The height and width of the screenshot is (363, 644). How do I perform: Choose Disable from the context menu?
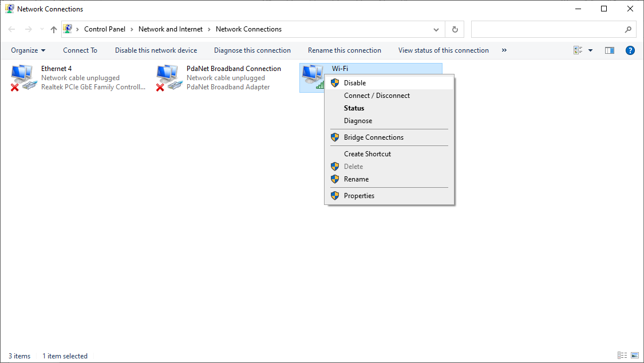[x=389, y=82]
